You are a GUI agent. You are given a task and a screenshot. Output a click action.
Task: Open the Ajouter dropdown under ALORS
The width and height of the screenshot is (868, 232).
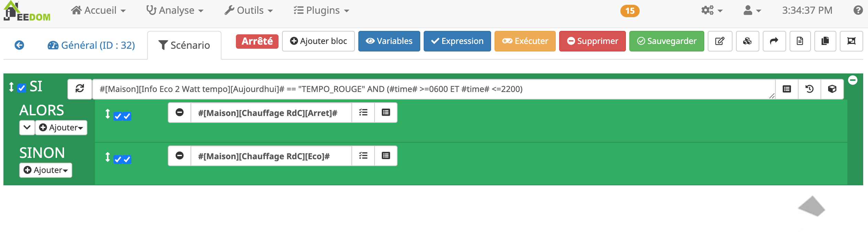coord(62,128)
